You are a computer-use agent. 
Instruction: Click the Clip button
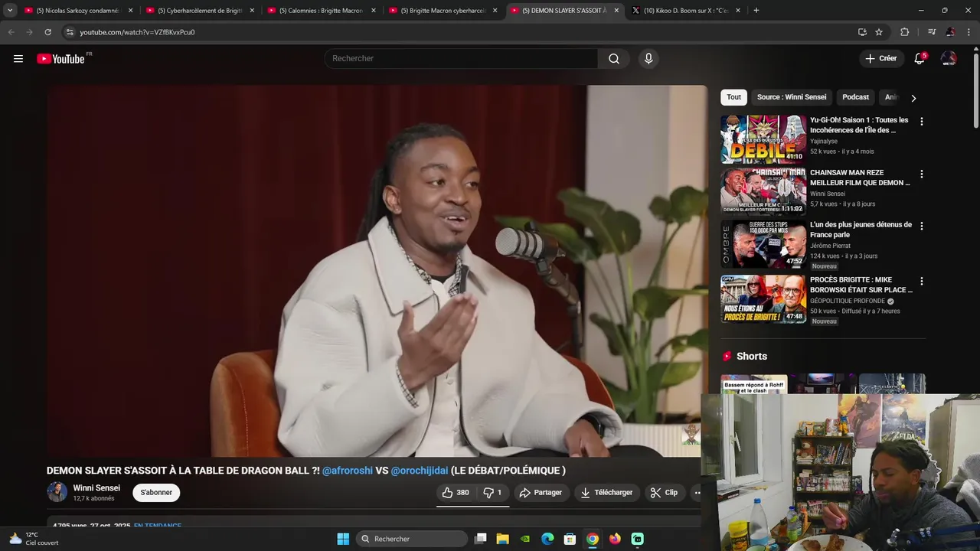(664, 493)
